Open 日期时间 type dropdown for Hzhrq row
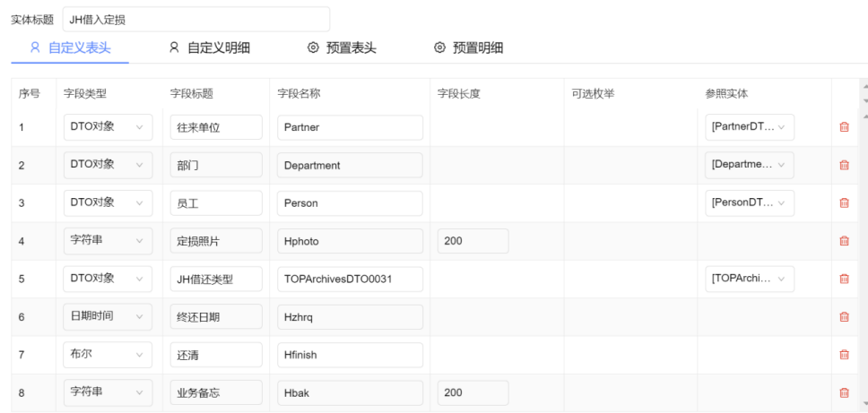 (108, 317)
